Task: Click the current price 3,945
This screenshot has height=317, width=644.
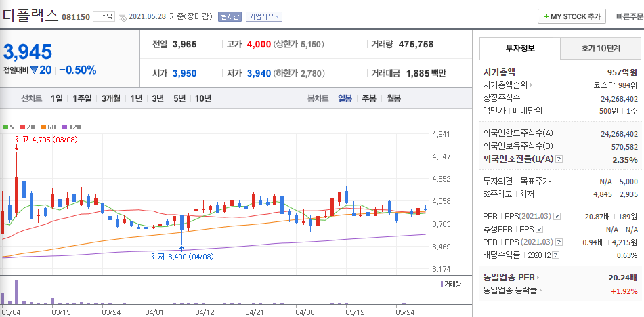Action: [28, 51]
